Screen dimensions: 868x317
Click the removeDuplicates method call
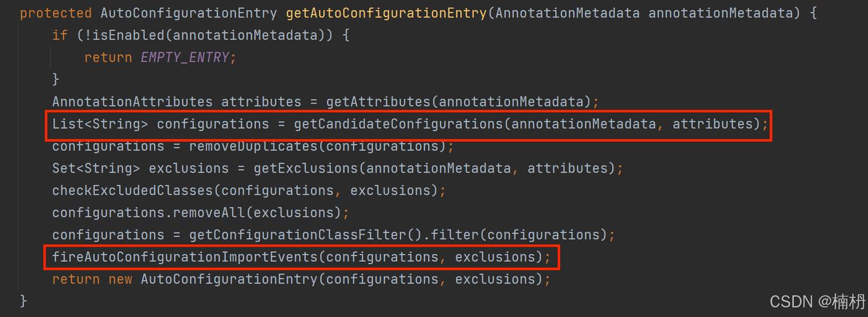click(x=253, y=146)
